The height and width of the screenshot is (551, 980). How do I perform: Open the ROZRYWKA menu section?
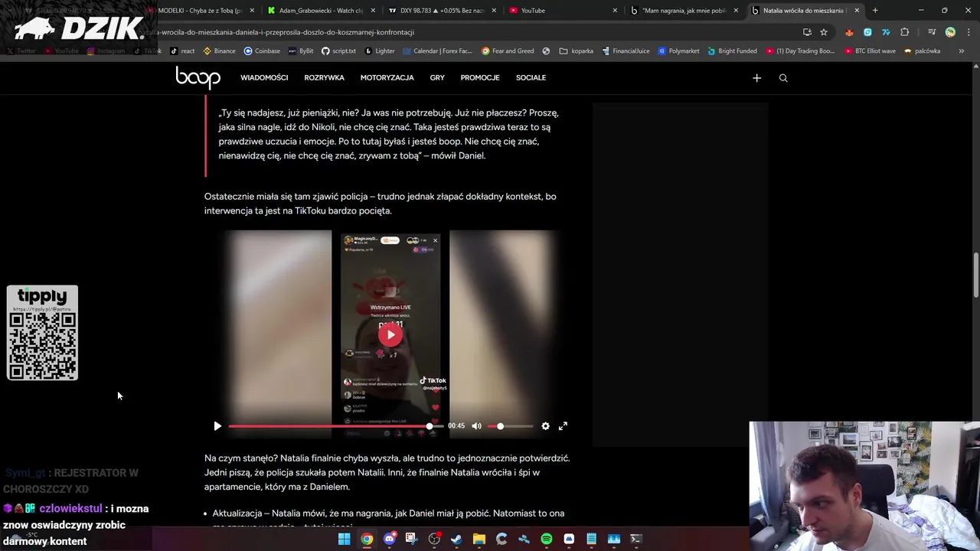click(x=324, y=78)
